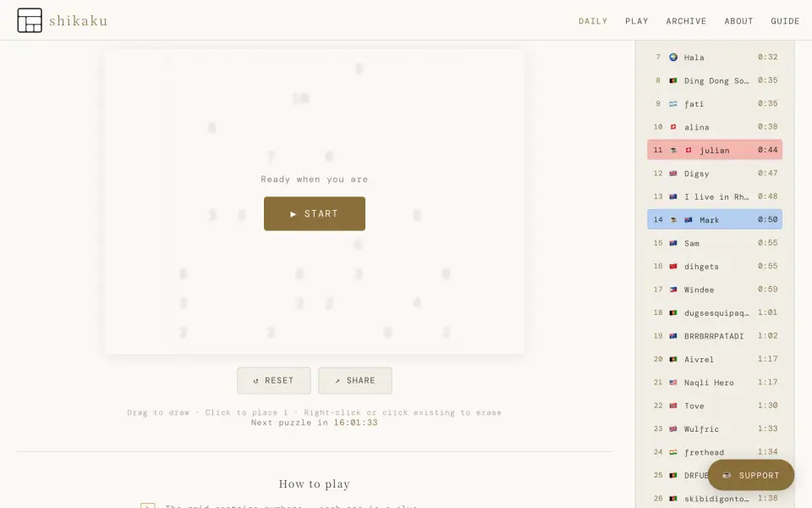Click the shikaku grid logo icon

point(30,20)
